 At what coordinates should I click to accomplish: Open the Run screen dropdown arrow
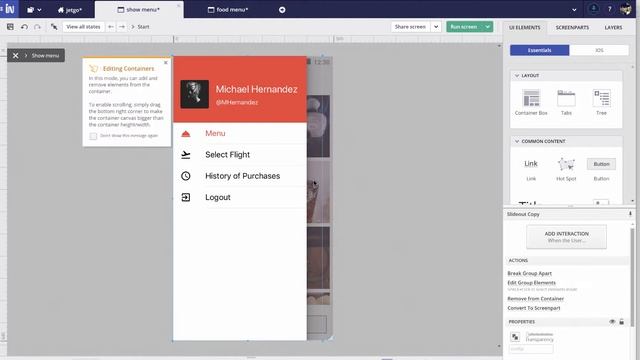(x=488, y=27)
